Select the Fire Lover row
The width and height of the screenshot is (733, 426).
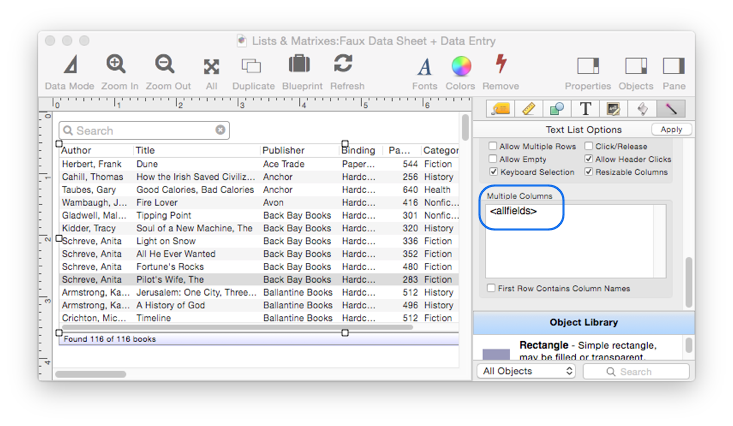(259, 202)
